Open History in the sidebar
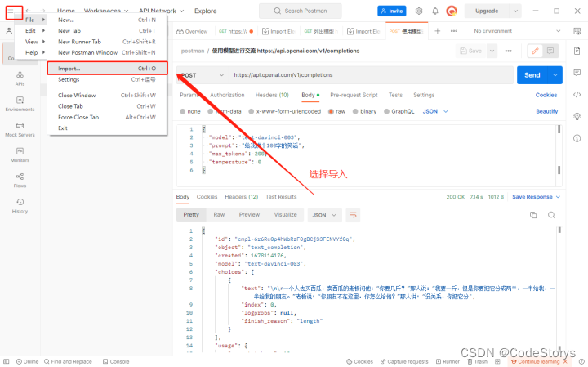Image resolution: width=588 pixels, height=367 pixels. coord(20,206)
